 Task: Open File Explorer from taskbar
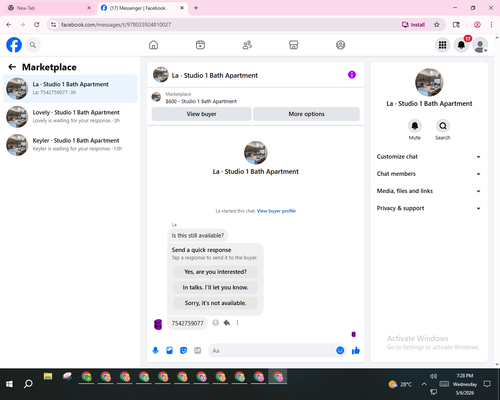tap(48, 377)
